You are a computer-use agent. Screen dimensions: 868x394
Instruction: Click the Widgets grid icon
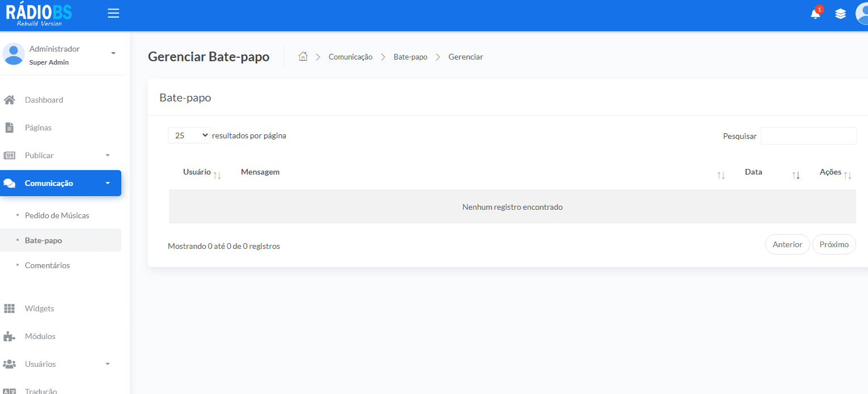point(9,308)
